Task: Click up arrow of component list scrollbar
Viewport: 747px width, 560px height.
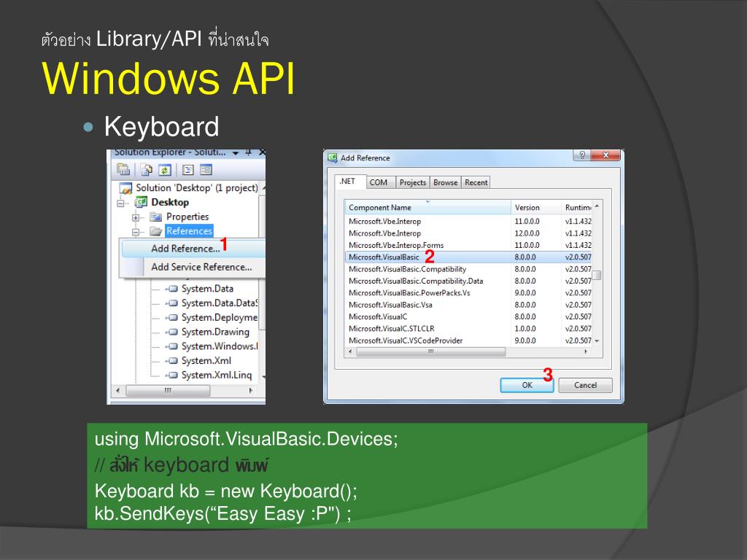Action: (x=597, y=207)
